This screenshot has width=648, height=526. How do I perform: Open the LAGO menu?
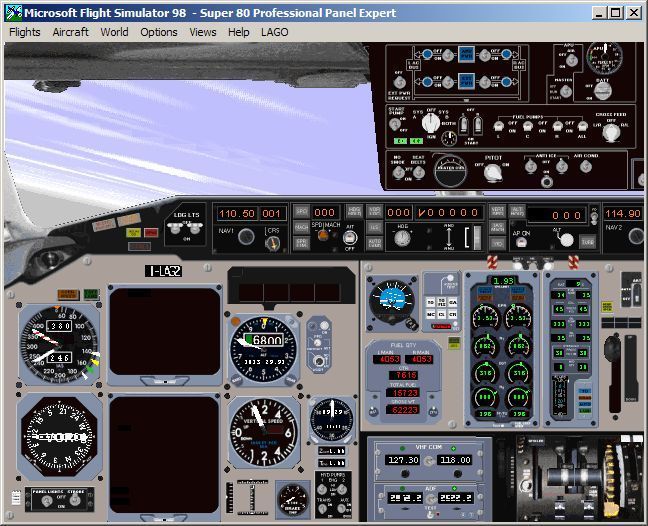coord(274,32)
